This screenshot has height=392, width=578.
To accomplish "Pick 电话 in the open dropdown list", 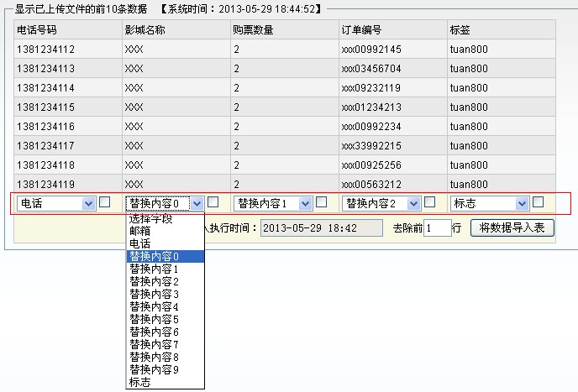I will 139,243.
